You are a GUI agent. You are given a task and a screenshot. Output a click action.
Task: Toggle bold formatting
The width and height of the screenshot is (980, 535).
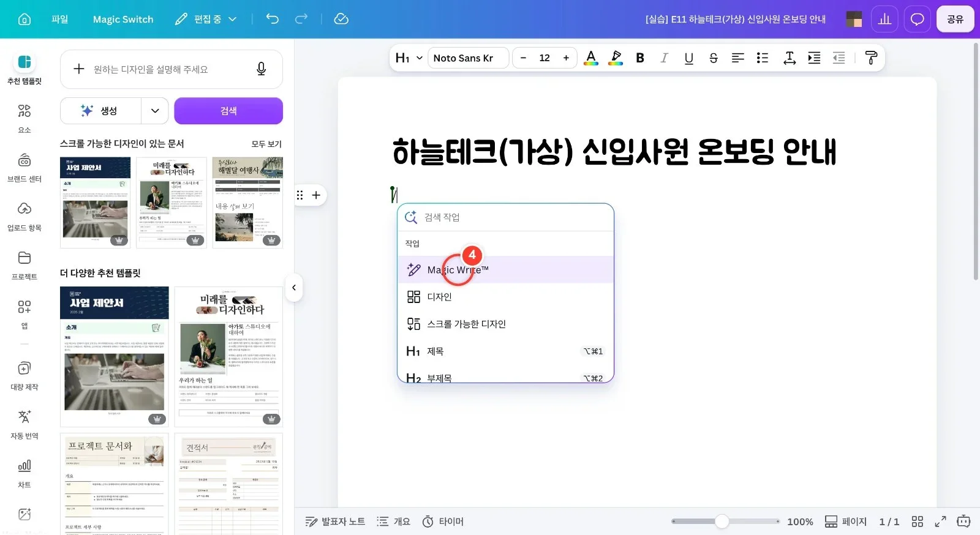click(640, 58)
